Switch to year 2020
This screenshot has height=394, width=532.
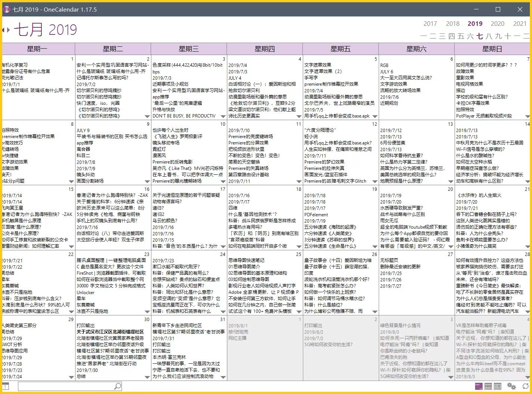point(497,24)
